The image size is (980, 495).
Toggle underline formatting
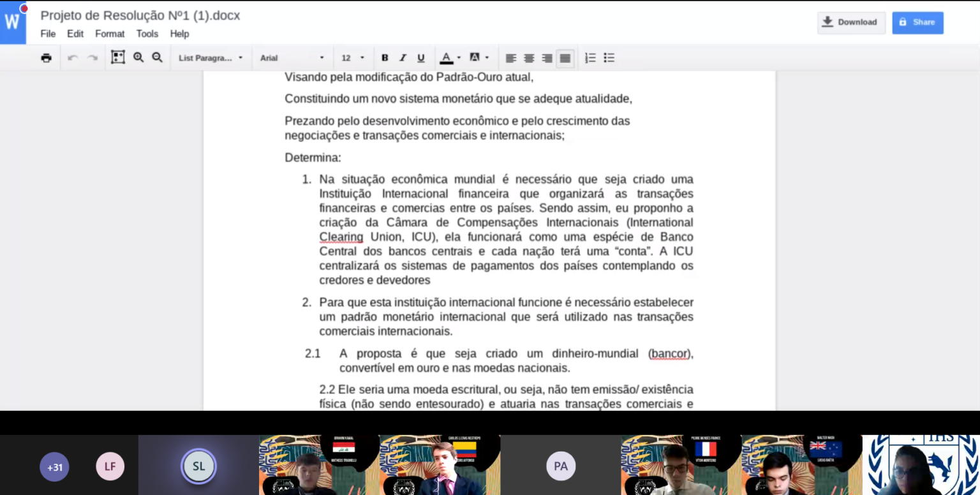click(421, 58)
